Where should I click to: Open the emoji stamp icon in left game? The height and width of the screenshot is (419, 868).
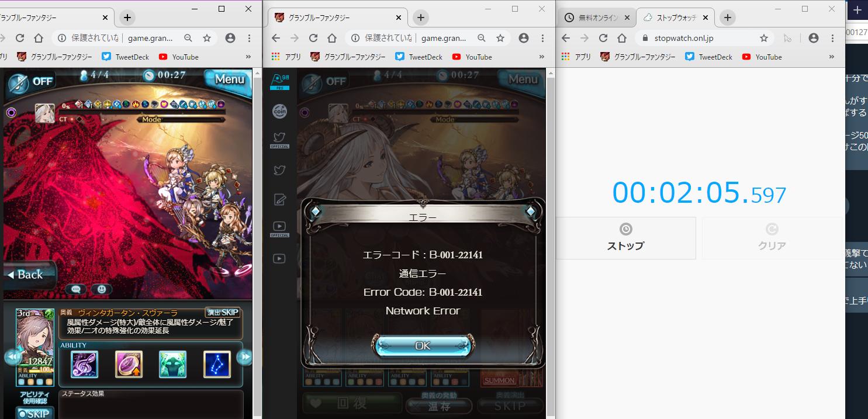pos(101,289)
